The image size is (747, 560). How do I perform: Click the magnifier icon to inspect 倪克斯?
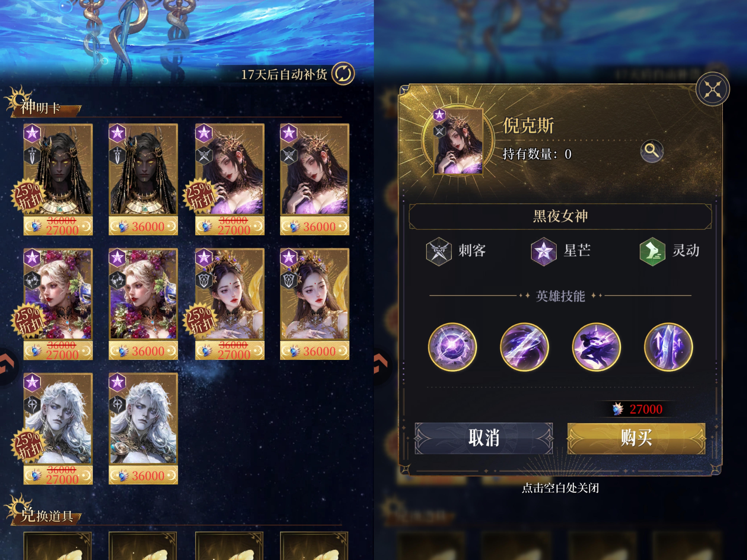pos(652,151)
